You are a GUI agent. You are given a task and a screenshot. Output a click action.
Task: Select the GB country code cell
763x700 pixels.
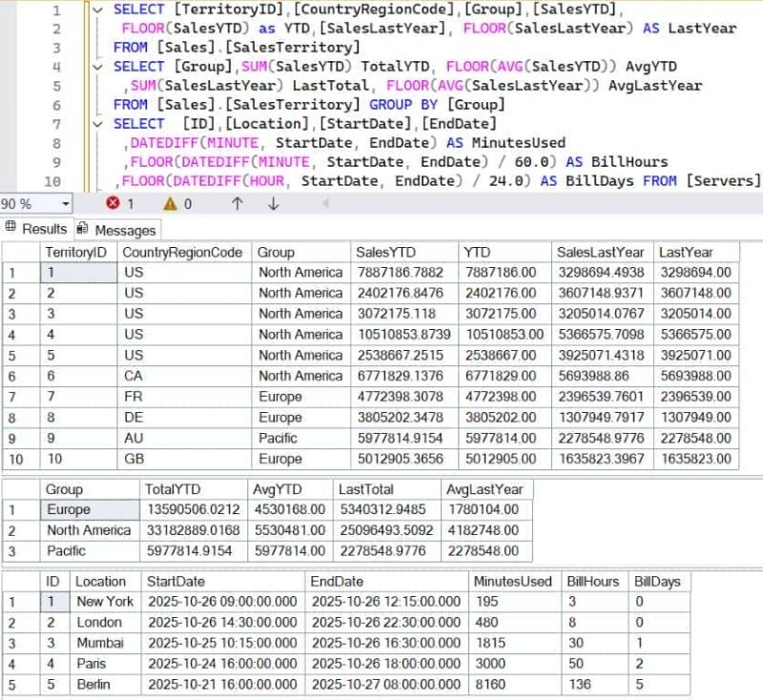click(184, 460)
